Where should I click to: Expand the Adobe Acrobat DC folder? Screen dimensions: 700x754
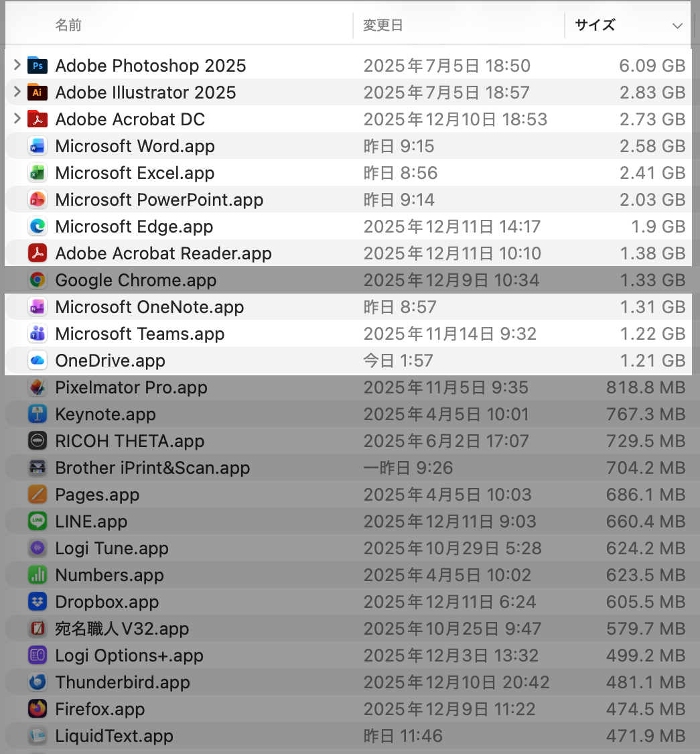coord(17,118)
